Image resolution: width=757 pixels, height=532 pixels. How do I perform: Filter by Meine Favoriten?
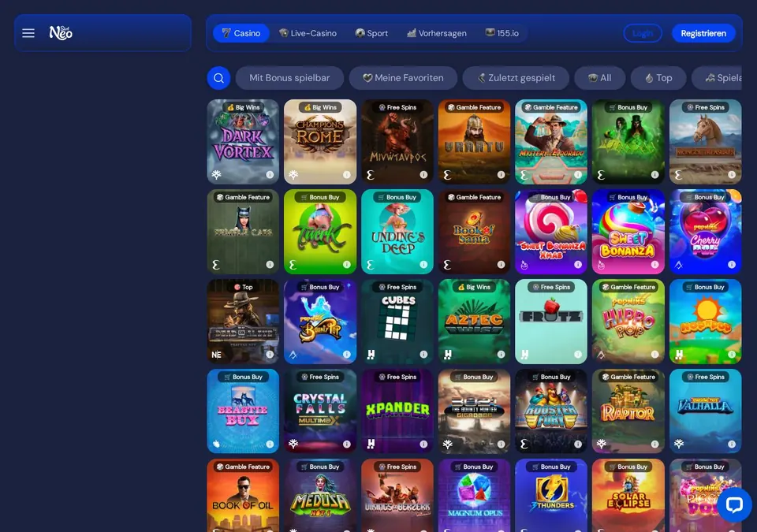point(403,78)
